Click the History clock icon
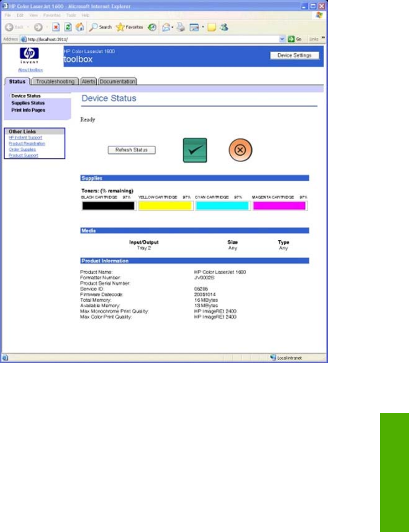 tap(152, 27)
